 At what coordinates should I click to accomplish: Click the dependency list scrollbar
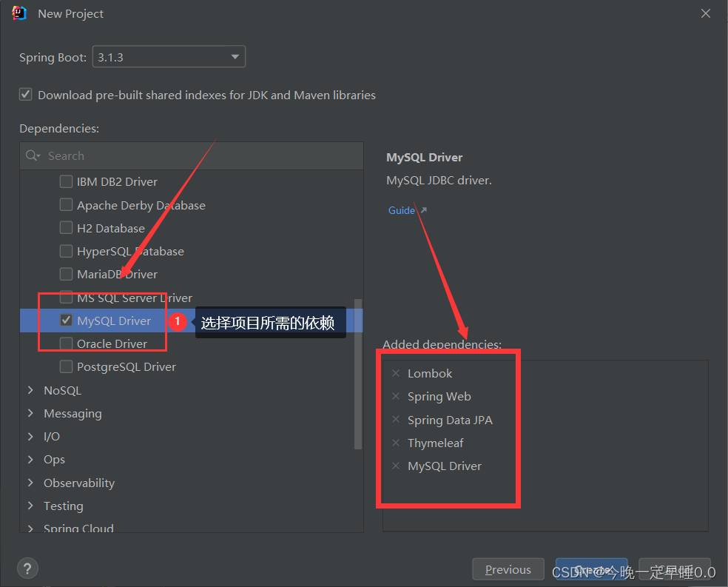pos(358,374)
